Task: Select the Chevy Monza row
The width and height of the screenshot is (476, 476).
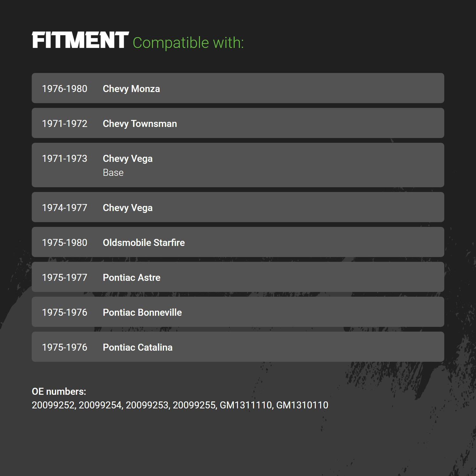Action: [238, 88]
